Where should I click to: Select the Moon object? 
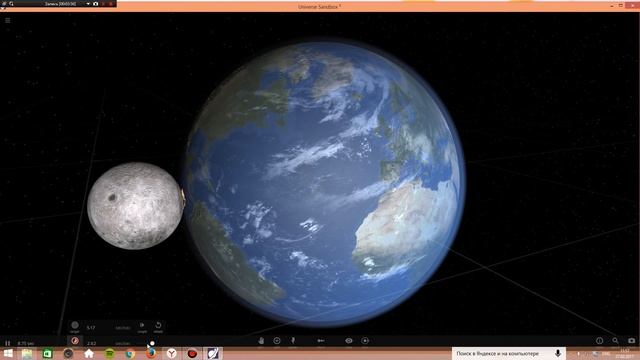[x=135, y=206]
